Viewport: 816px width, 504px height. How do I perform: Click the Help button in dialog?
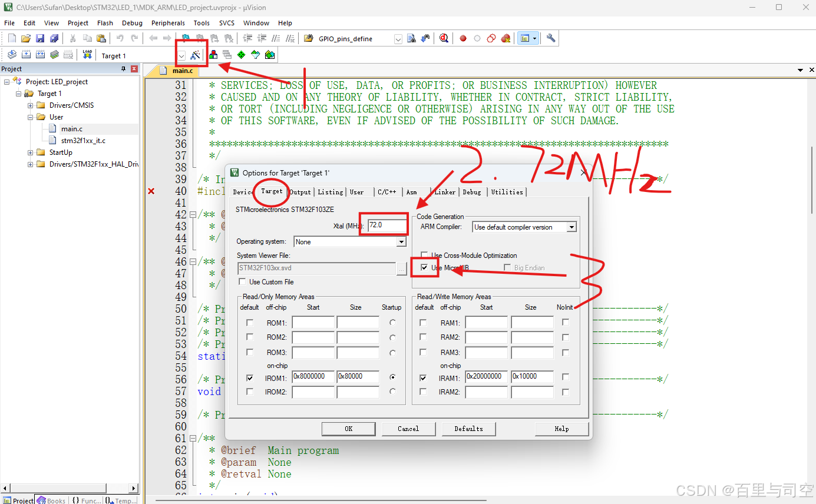pyautogui.click(x=562, y=429)
